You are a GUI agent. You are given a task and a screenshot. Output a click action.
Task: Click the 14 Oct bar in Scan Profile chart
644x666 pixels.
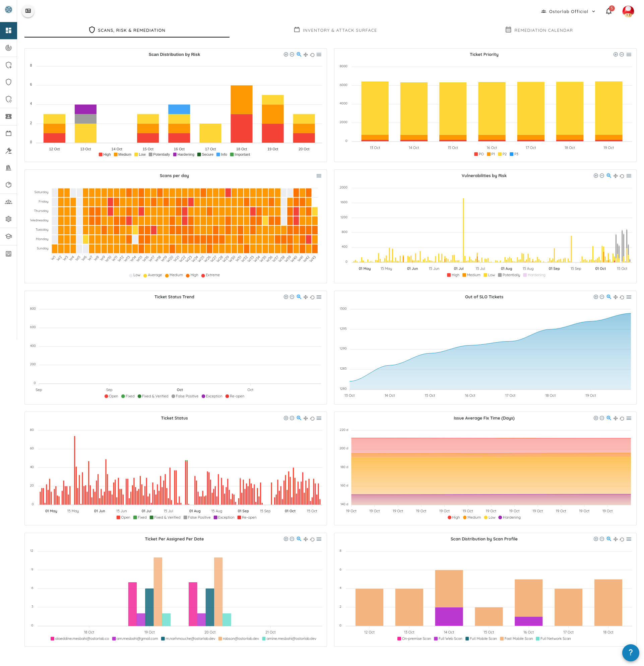(449, 598)
